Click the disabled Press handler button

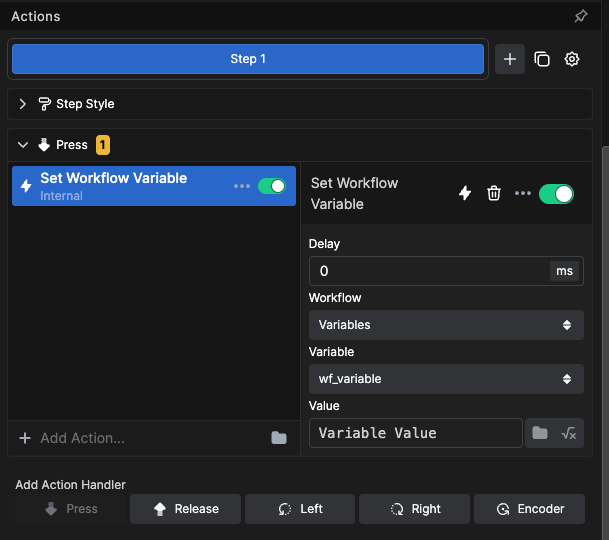point(71,509)
